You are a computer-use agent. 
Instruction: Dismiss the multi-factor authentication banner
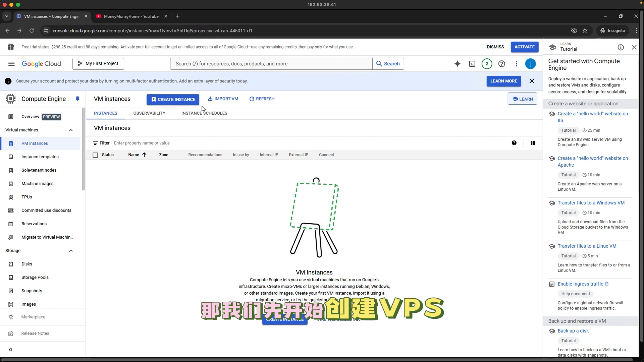click(532, 81)
